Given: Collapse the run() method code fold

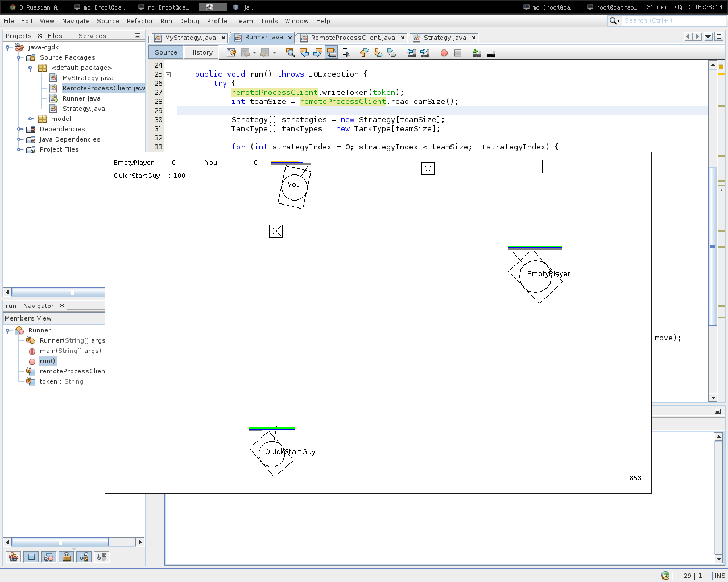Looking at the screenshot, I should pos(168,74).
